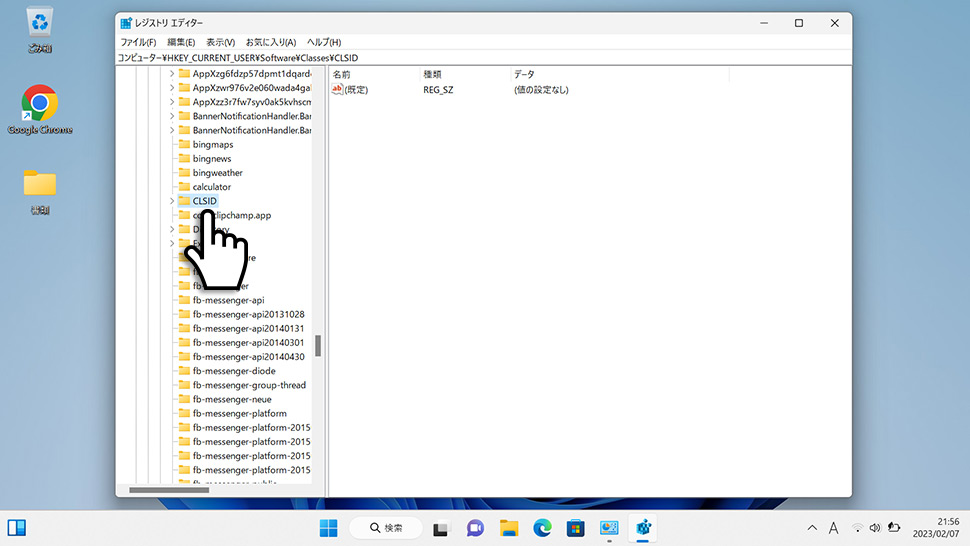Expand the AppXzwr976v2e060wada4ga key

pos(172,88)
